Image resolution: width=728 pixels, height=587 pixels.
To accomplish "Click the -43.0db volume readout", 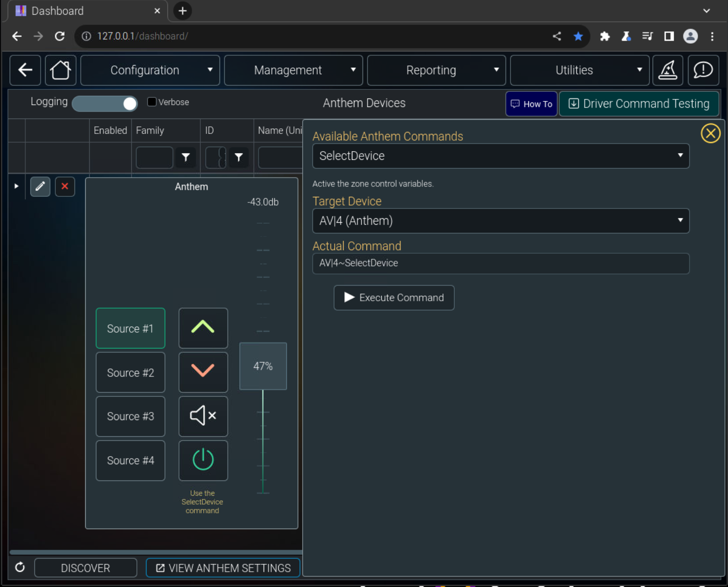I will pos(263,202).
